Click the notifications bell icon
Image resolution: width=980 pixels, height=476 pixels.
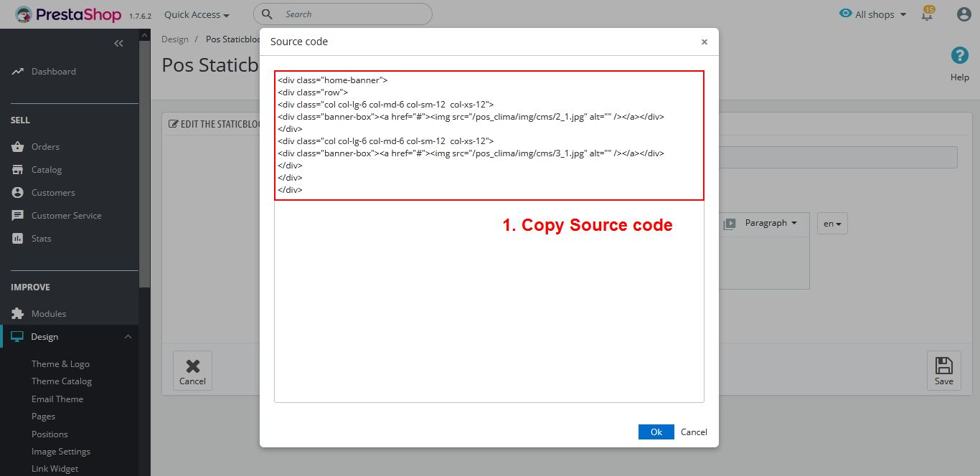point(927,15)
